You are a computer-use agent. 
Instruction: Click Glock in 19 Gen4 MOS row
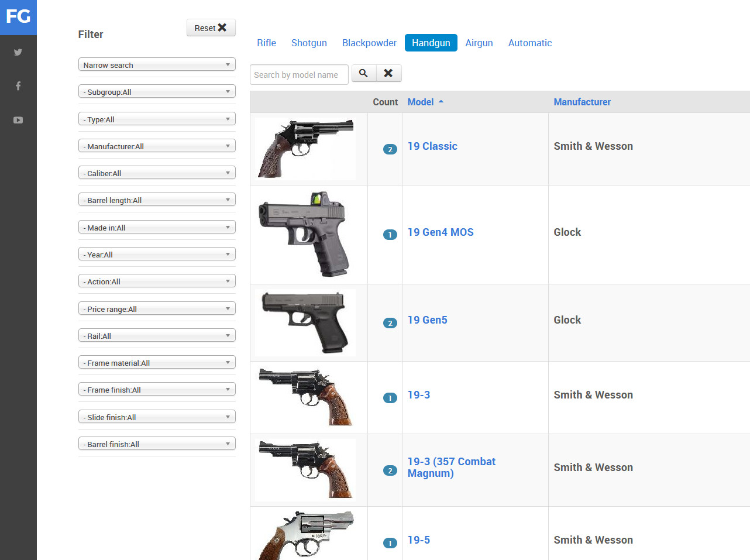click(x=567, y=232)
